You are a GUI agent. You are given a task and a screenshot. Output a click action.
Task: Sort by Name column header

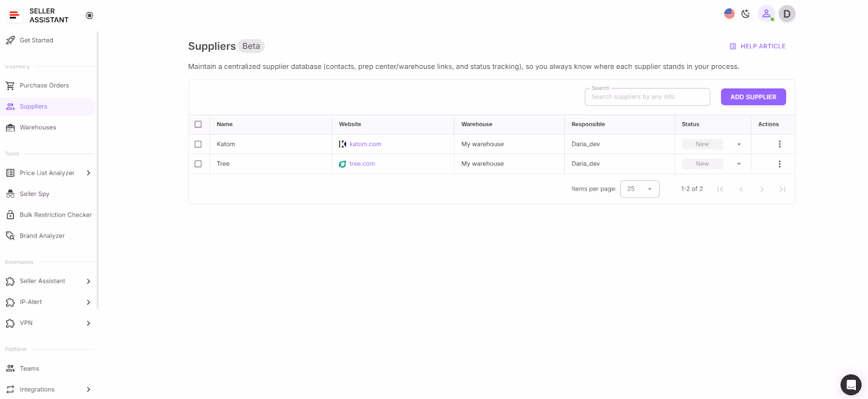point(225,124)
